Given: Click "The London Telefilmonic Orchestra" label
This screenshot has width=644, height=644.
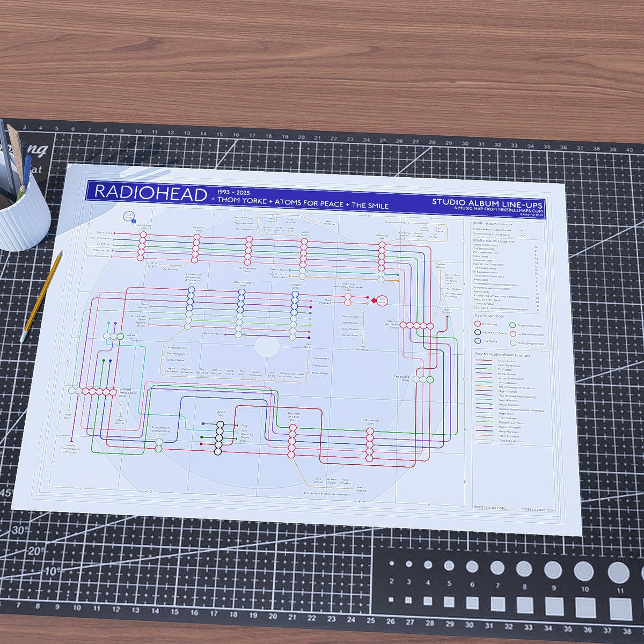Looking at the screenshot, I should (326, 493).
